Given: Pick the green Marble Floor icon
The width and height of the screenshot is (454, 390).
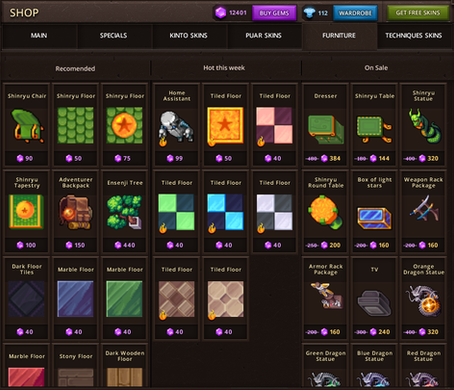Looking at the screenshot, I should [124, 299].
